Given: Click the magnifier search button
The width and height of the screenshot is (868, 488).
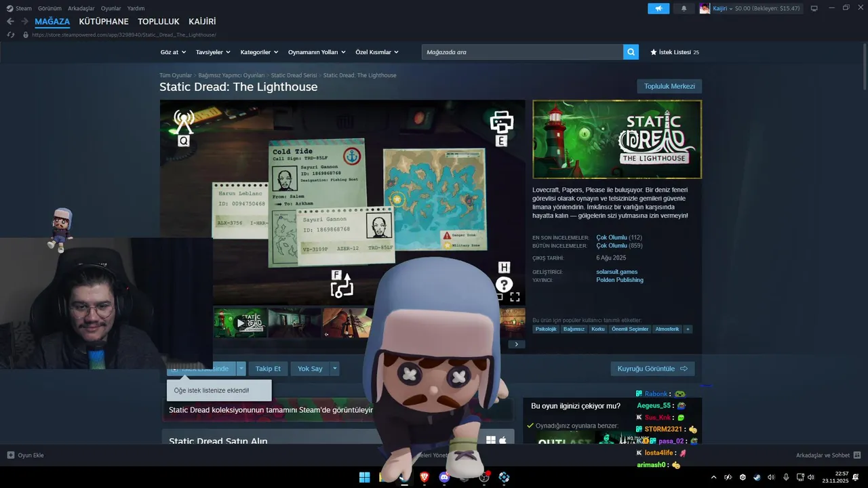Looking at the screenshot, I should point(631,52).
